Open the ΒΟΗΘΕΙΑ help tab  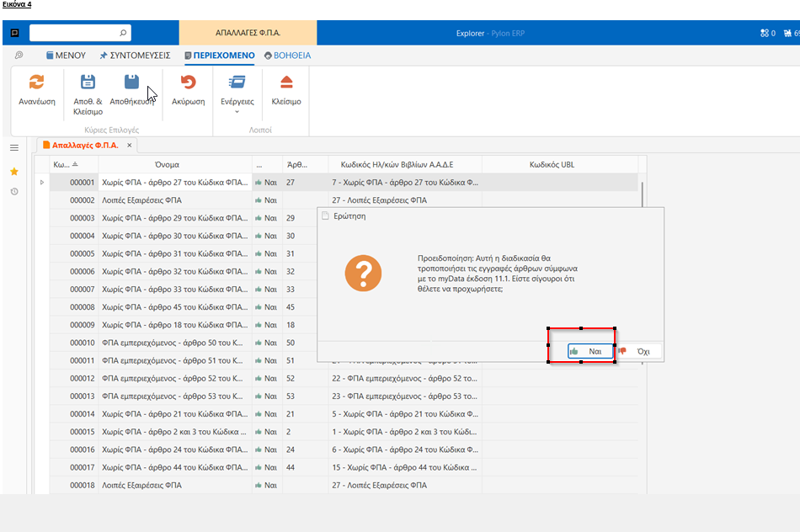pos(287,56)
